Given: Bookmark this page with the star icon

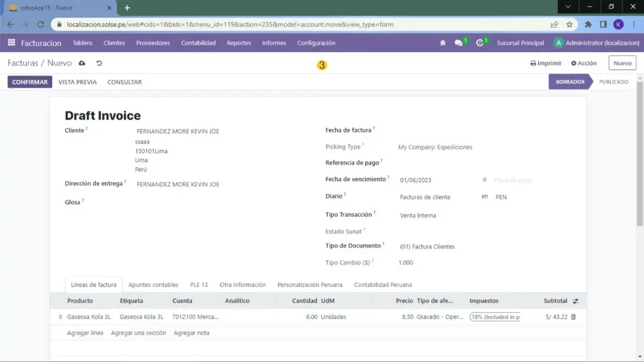Looking at the screenshot, I should tap(569, 25).
